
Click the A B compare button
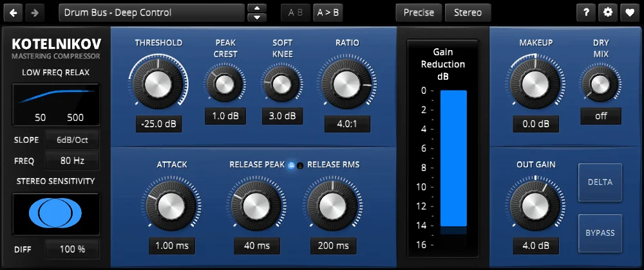[x=296, y=13]
